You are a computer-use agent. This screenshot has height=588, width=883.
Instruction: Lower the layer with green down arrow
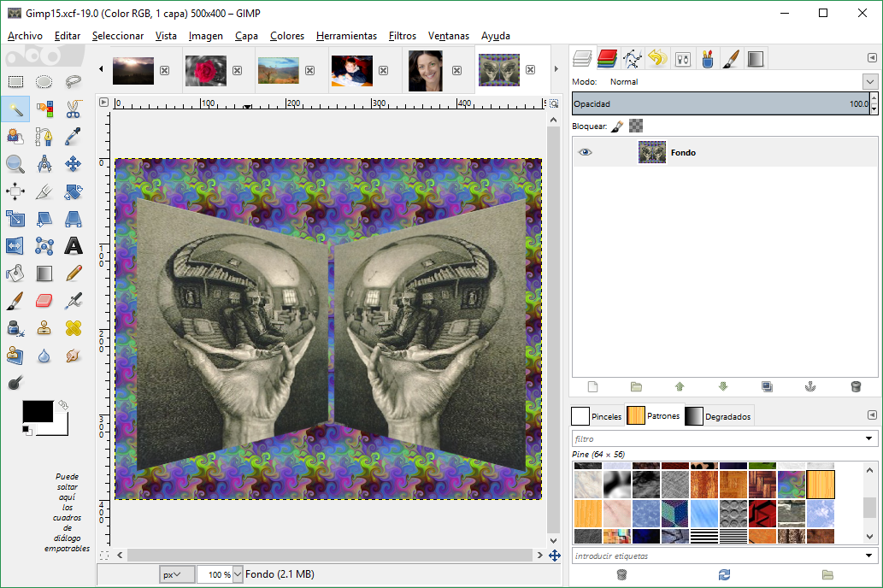coord(723,387)
